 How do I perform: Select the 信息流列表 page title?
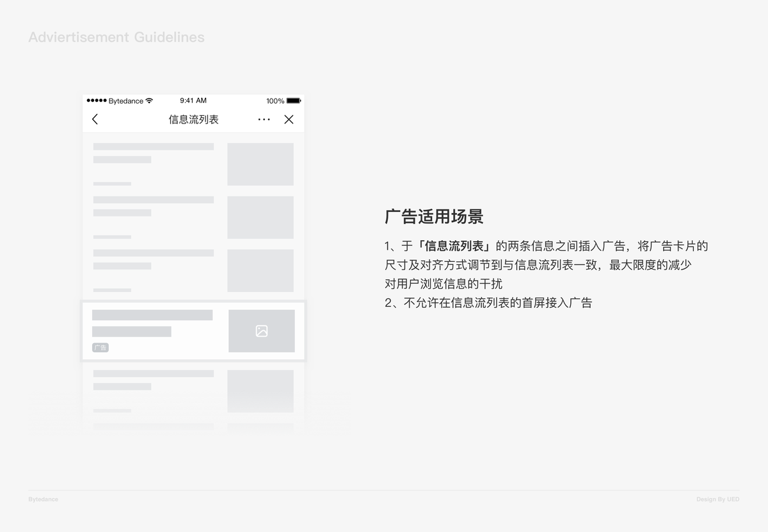193,119
